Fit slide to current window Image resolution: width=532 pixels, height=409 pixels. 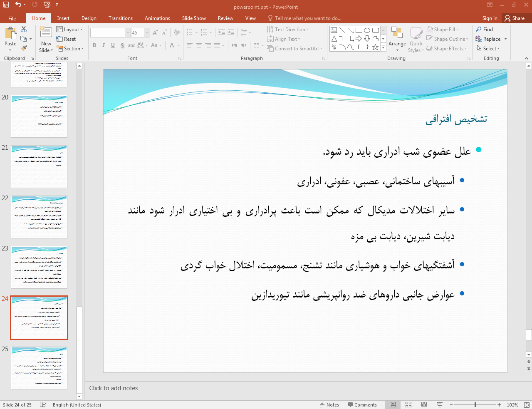527,404
